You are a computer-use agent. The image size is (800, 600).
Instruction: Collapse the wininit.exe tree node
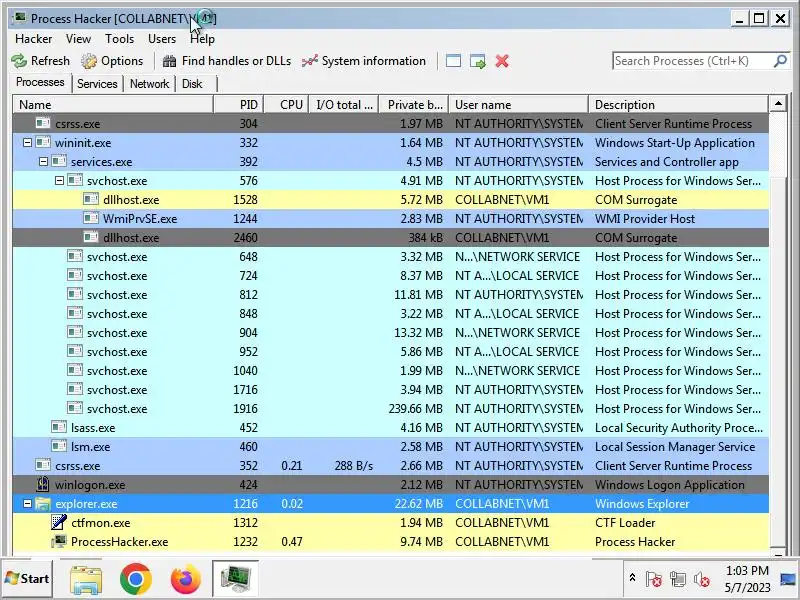(x=28, y=143)
